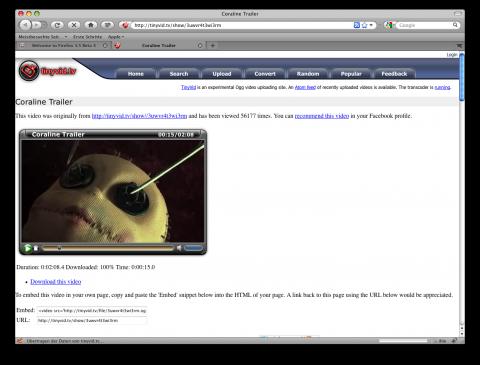Go forward with the browser forward arrow
Image resolution: width=480 pixels, height=365 pixels.
point(36,25)
